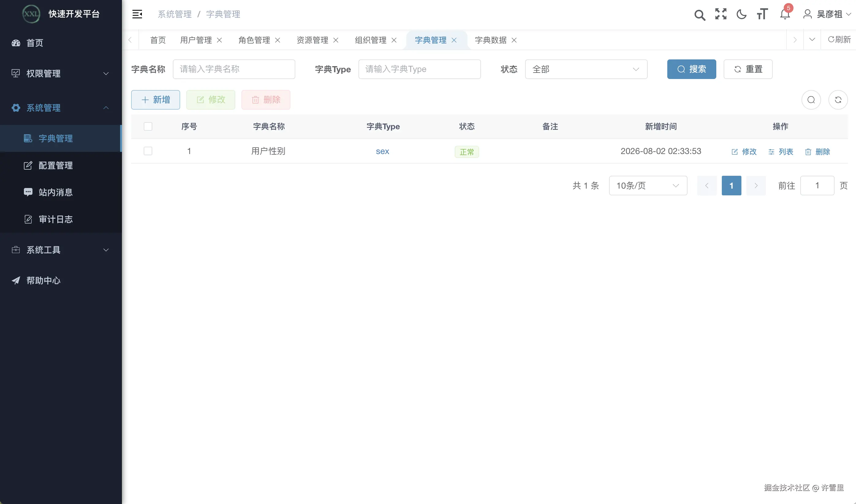Focus the 字典名称 input field
Screen dimensions: 856x504
point(234,69)
